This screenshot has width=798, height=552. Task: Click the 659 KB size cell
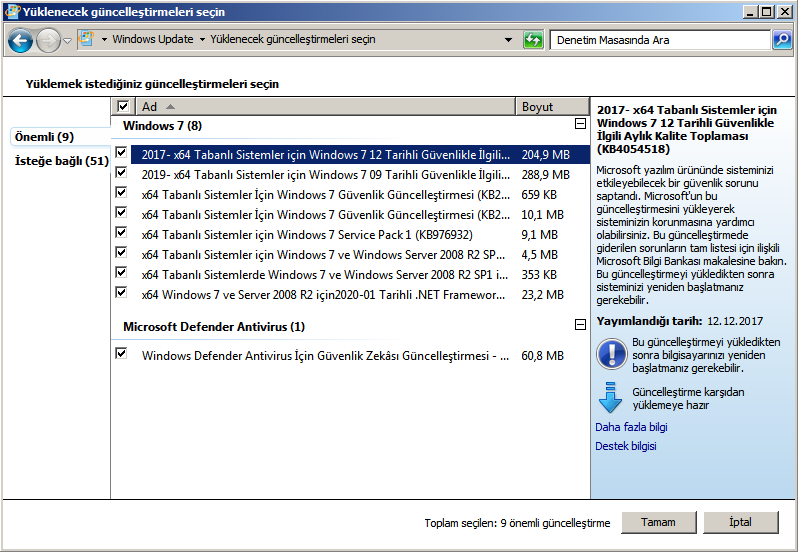[539, 195]
